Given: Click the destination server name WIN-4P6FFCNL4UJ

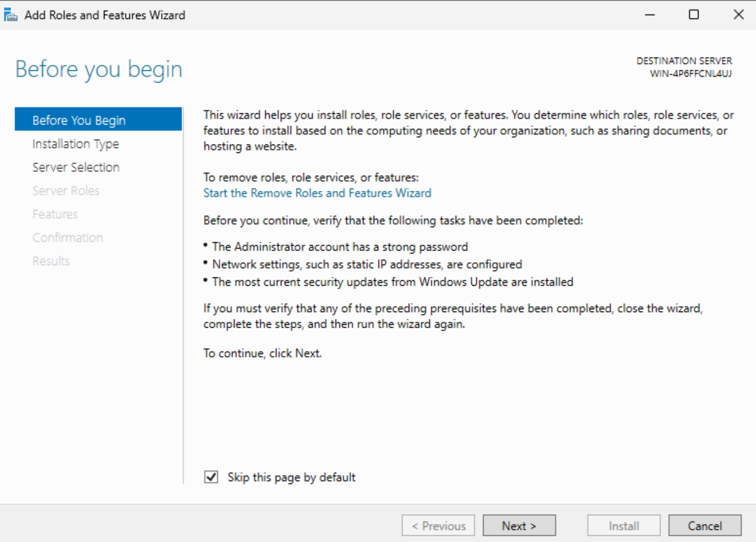Looking at the screenshot, I should (691, 74).
